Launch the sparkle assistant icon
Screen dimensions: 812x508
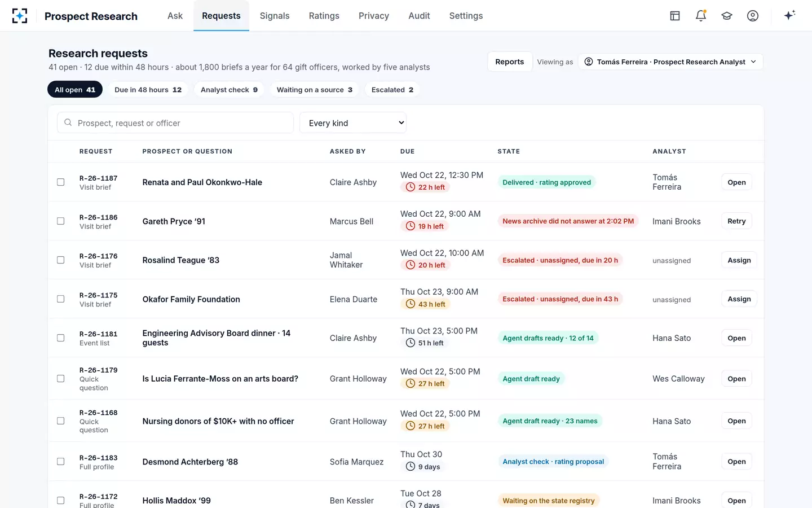[x=789, y=15]
